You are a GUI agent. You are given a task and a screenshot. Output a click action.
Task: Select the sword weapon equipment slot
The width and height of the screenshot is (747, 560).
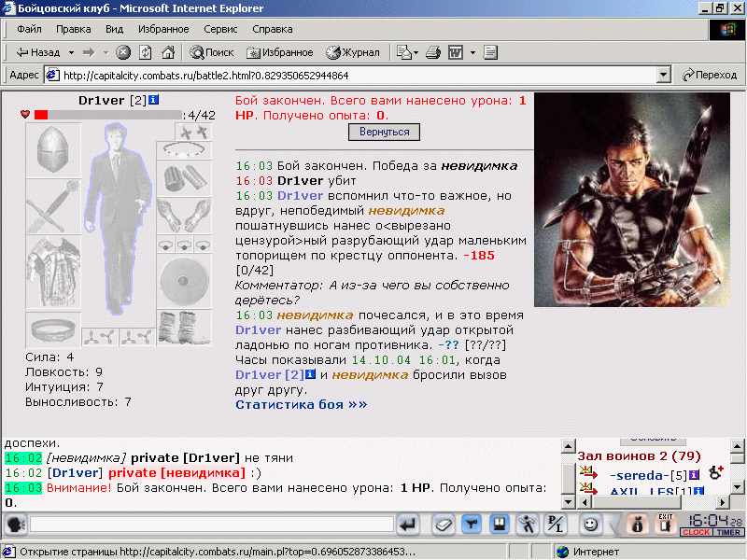pos(53,206)
